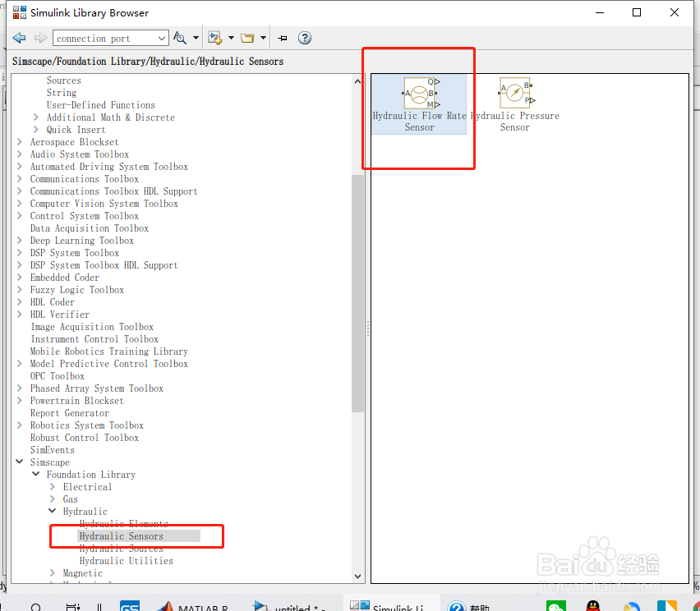Viewport: 700px width, 611px height.
Task: Maximize the Simulink Library Browser window
Action: pos(637,12)
